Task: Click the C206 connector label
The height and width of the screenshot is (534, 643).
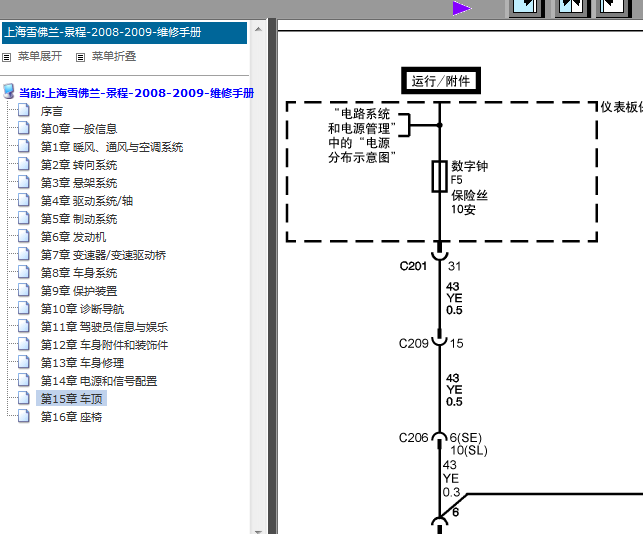Action: point(414,438)
